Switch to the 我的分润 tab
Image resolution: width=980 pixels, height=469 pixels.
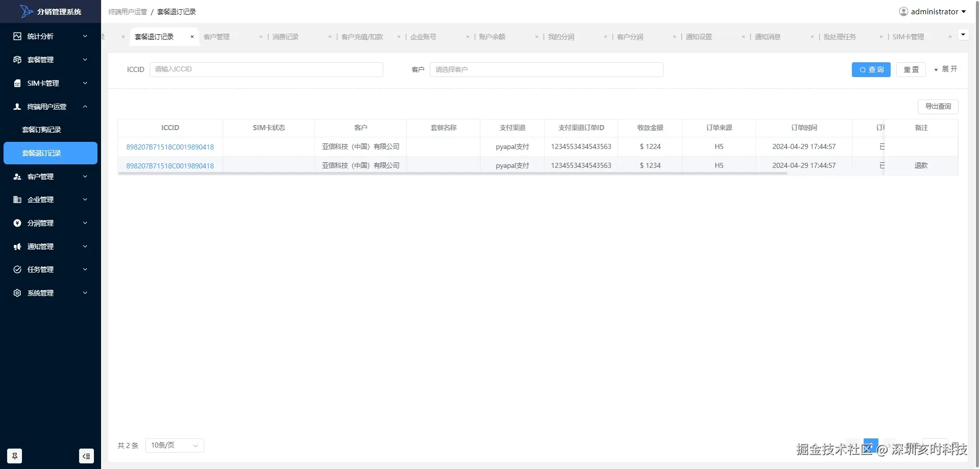pos(561,37)
